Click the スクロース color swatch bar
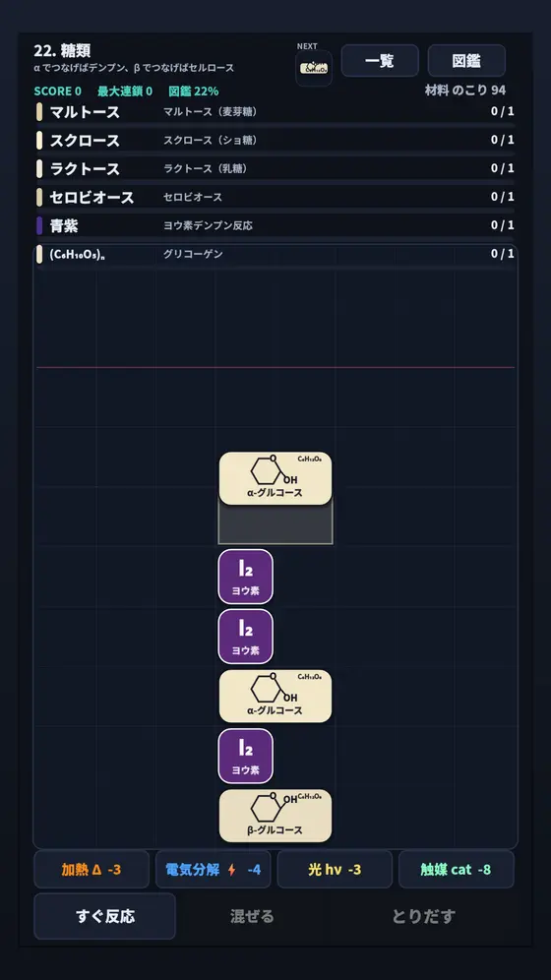The height and width of the screenshot is (980, 551). point(39,140)
